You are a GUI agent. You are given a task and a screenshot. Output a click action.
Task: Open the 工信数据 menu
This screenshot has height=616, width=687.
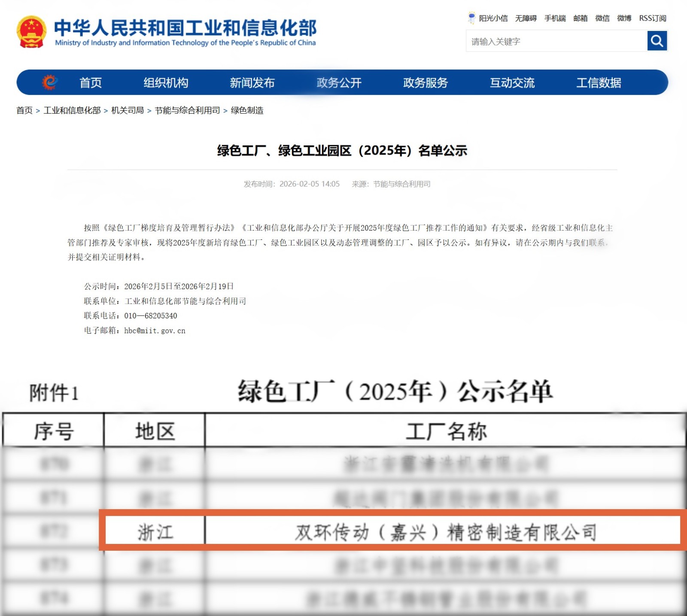(599, 83)
